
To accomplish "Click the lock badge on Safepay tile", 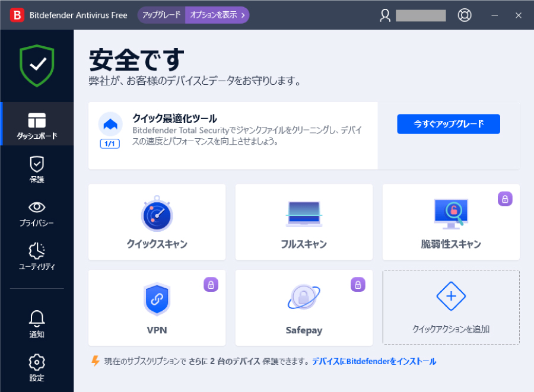I will (x=357, y=285).
